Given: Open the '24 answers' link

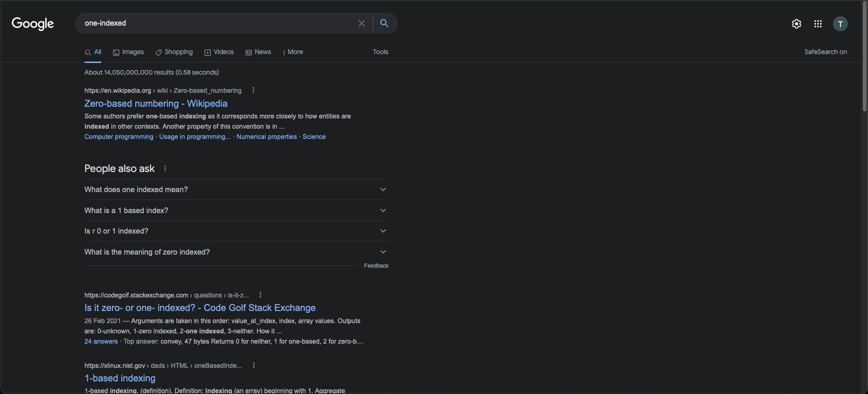Looking at the screenshot, I should point(101,341).
